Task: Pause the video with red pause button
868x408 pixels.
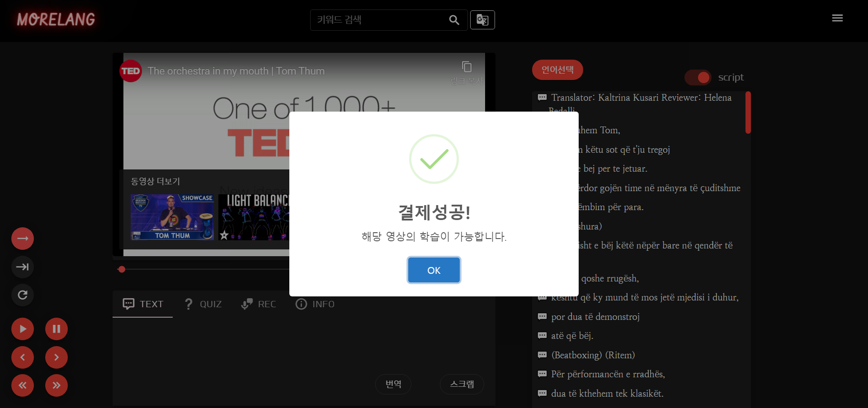Action: coord(57,329)
